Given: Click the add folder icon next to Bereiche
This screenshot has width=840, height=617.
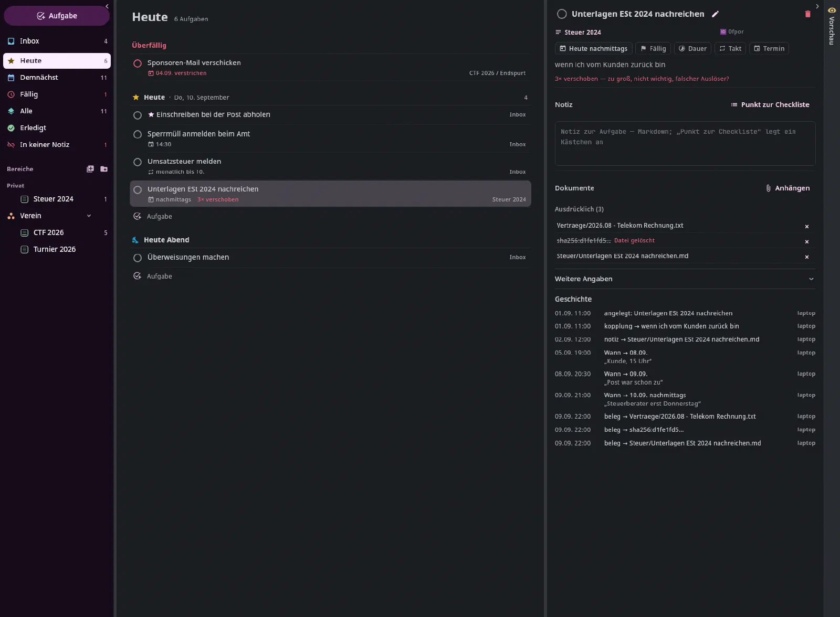Looking at the screenshot, I should point(104,169).
